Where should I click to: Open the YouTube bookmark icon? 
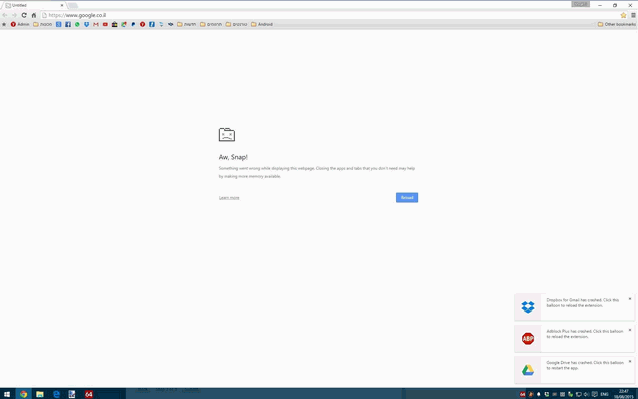(105, 24)
